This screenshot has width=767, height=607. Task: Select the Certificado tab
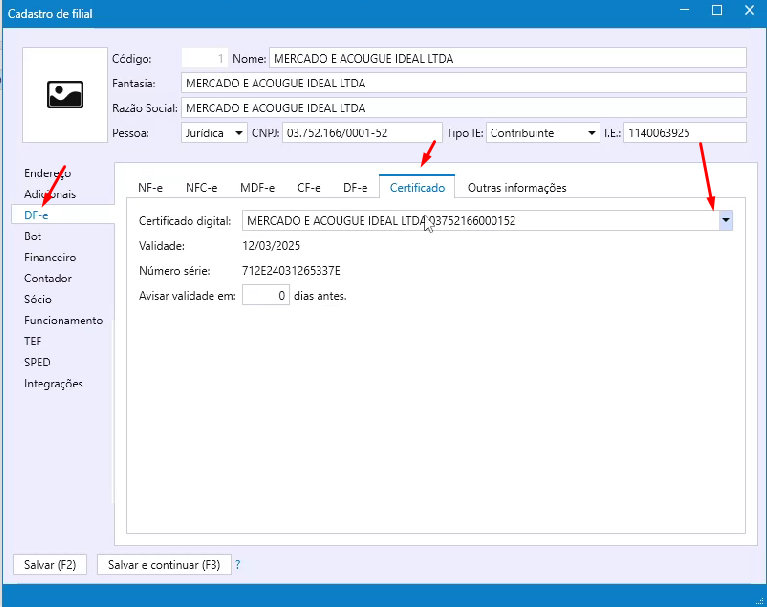pyautogui.click(x=417, y=187)
